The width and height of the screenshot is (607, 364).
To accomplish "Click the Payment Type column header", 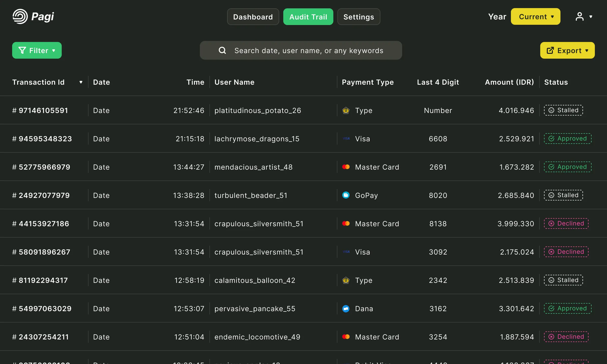I will (368, 82).
